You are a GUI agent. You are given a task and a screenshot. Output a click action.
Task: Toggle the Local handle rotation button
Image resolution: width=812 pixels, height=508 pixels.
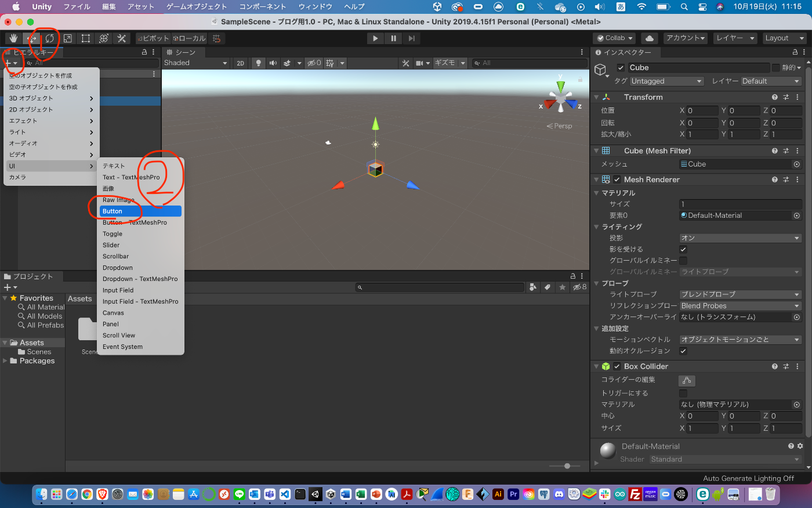(x=189, y=38)
